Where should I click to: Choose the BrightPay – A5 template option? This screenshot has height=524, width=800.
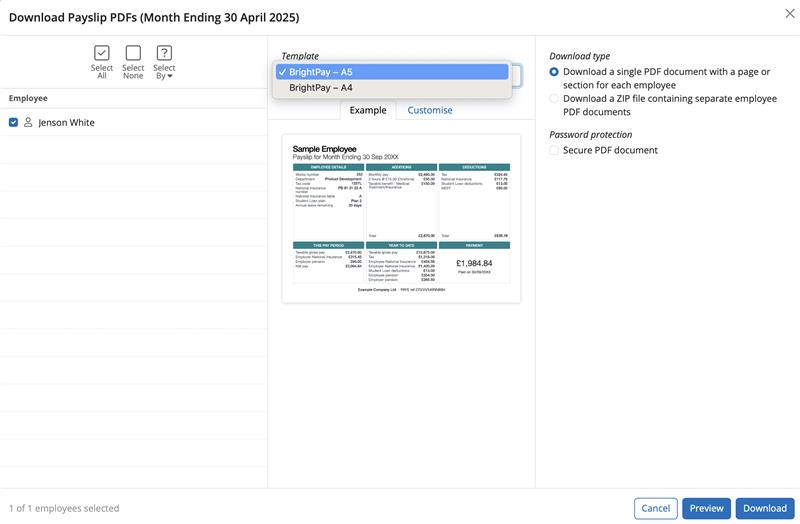pyautogui.click(x=392, y=72)
